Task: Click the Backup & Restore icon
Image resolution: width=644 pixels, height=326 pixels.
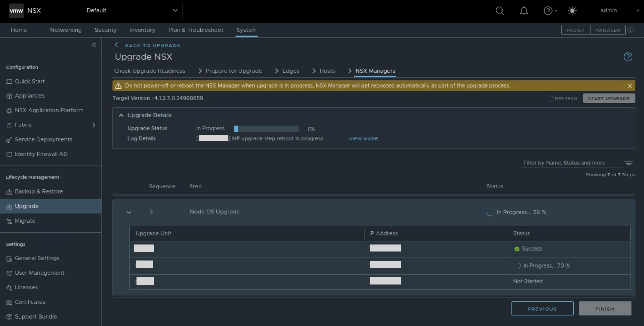Action: 9,192
